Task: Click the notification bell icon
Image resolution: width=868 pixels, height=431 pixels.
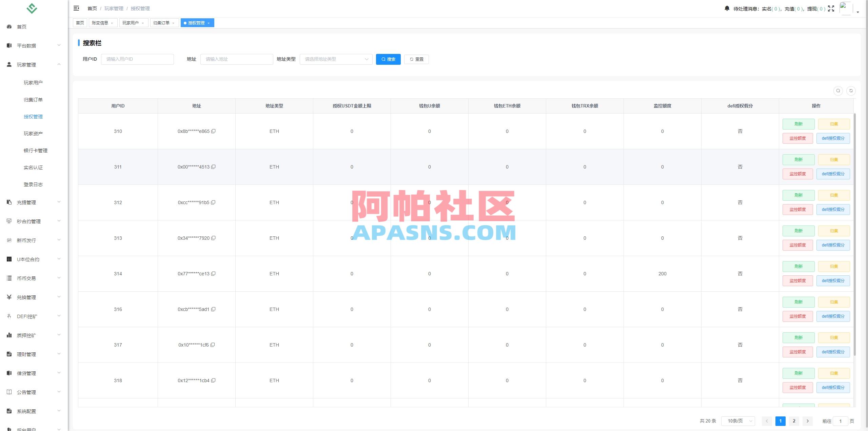Action: click(x=727, y=8)
